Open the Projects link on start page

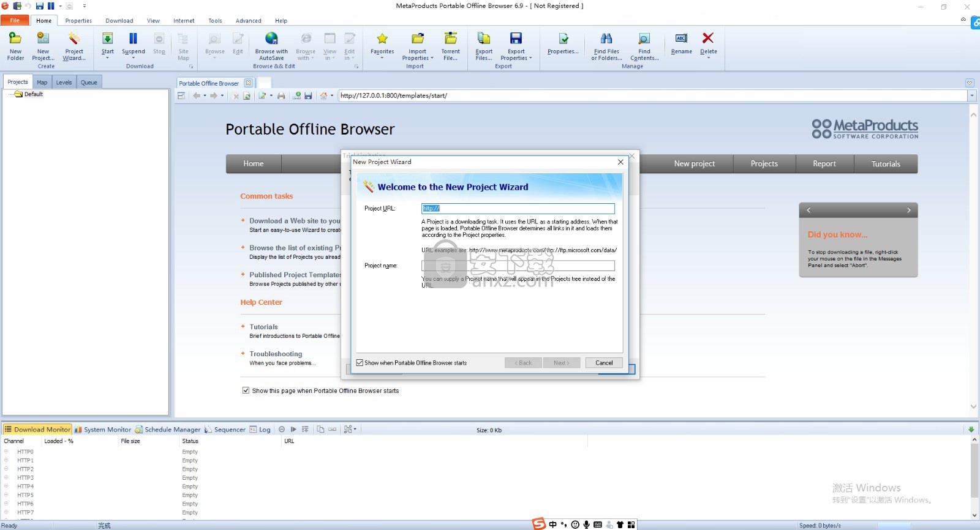(x=764, y=164)
